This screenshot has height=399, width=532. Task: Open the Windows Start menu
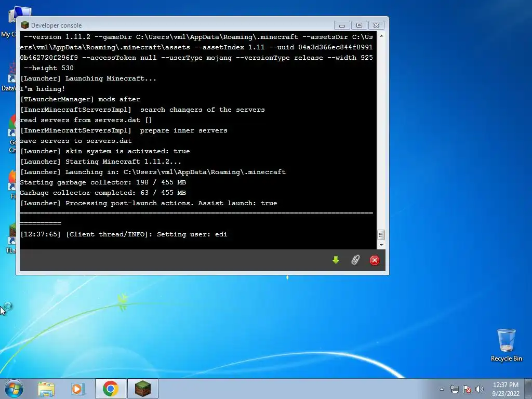pos(14,389)
